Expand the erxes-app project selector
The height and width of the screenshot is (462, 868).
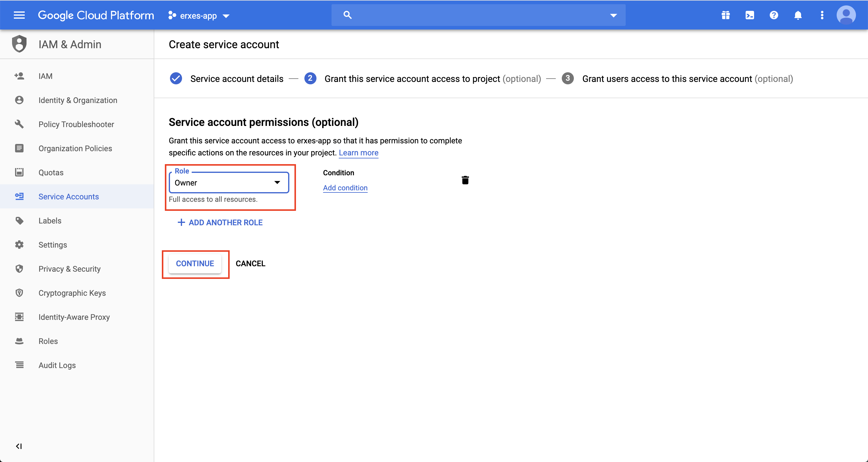(x=199, y=15)
